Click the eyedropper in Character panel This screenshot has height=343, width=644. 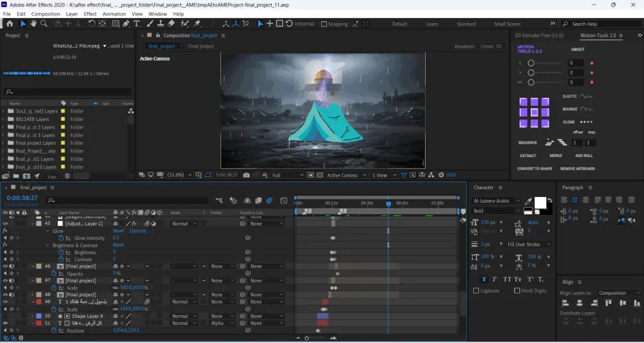coord(529,201)
